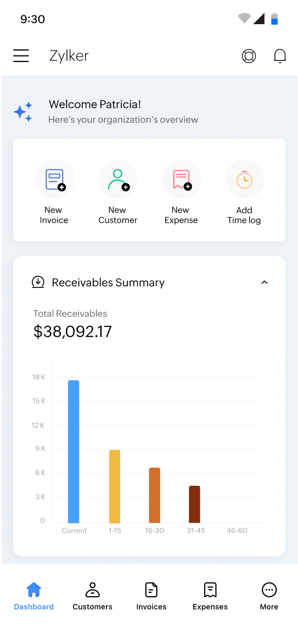This screenshot has height=644, width=298.
Task: Click the Zylker organization name
Action: tap(69, 56)
